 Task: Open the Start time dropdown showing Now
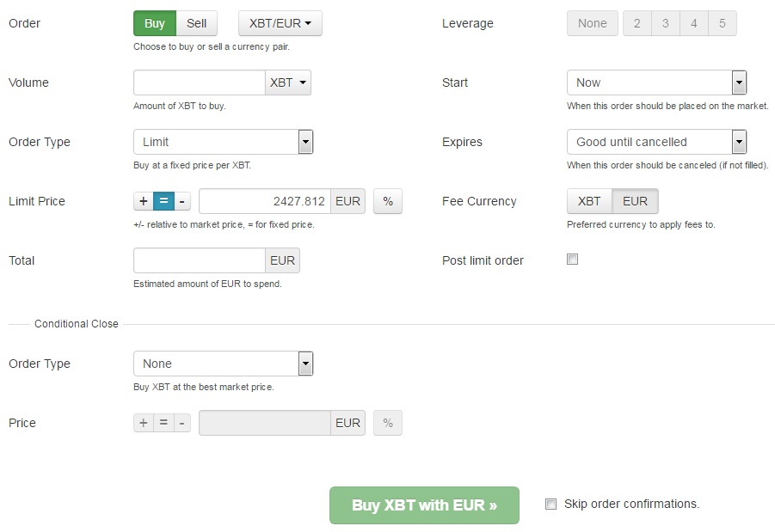(656, 83)
